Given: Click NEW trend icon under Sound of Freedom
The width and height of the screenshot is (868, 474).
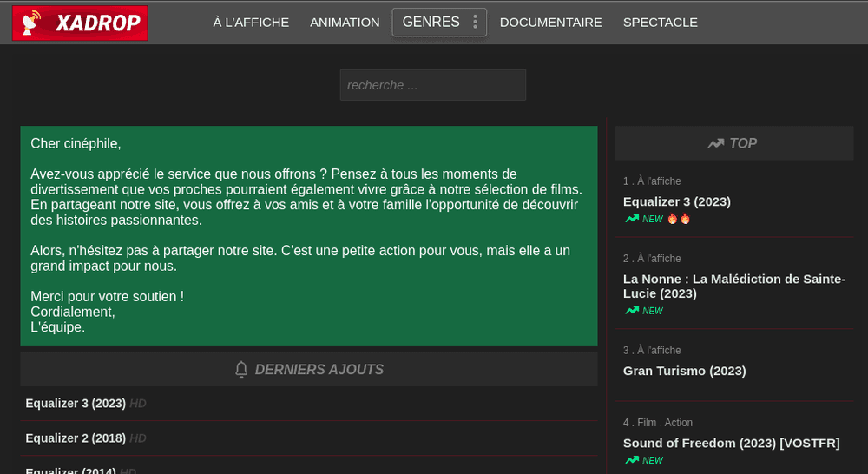Looking at the screenshot, I should click(632, 460).
